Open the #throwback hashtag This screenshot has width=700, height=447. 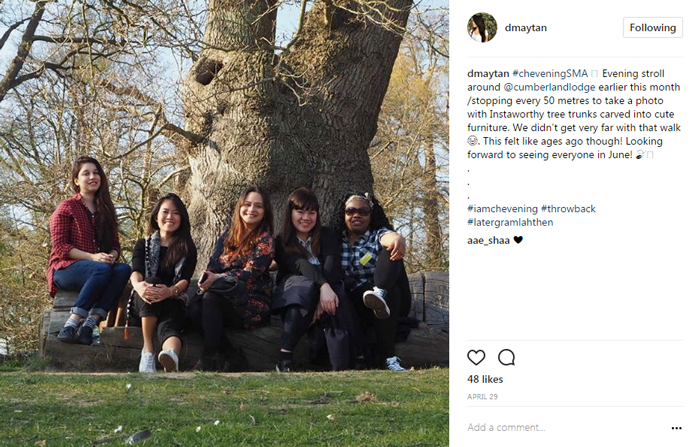(568, 209)
